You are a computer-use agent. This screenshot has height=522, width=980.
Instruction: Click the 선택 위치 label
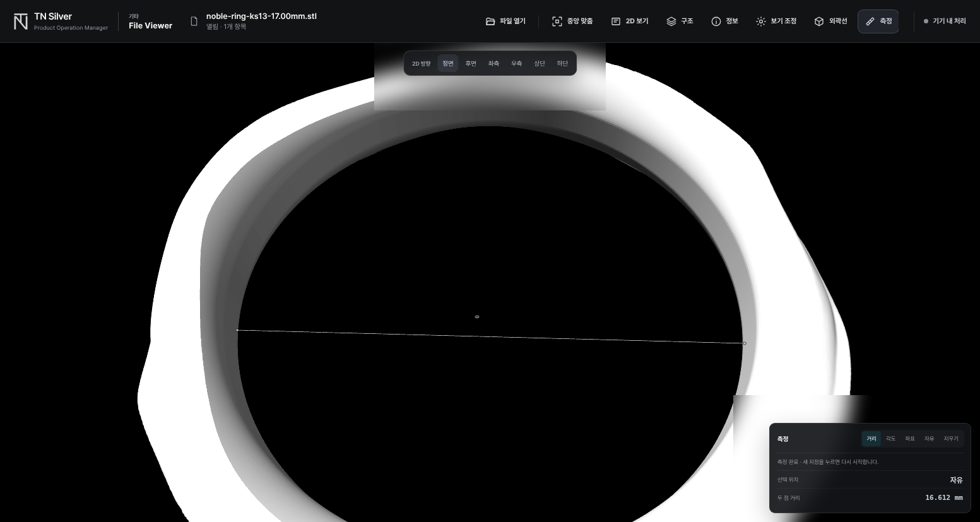pyautogui.click(x=788, y=480)
